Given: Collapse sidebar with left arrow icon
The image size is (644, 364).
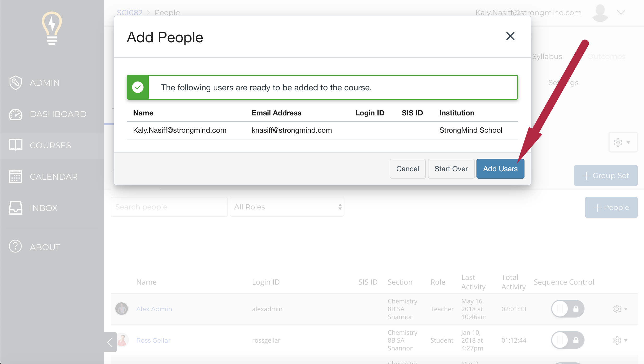Looking at the screenshot, I should click(x=110, y=342).
